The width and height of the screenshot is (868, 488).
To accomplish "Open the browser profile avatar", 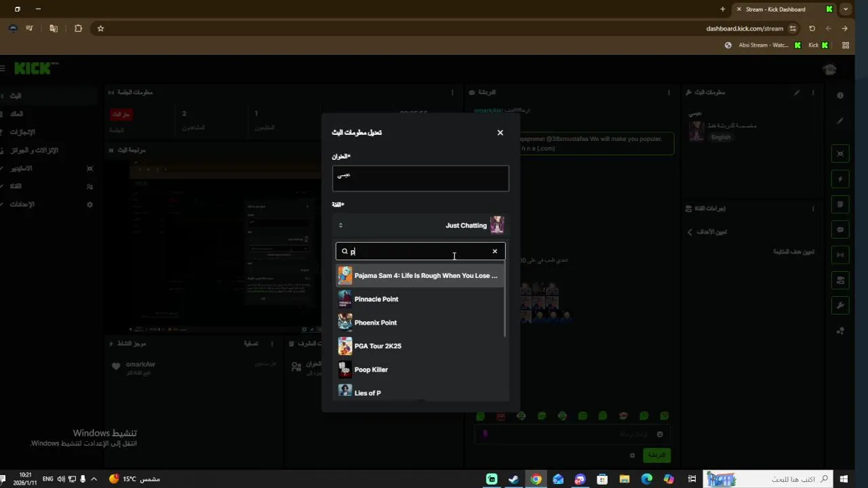I will point(13,28).
